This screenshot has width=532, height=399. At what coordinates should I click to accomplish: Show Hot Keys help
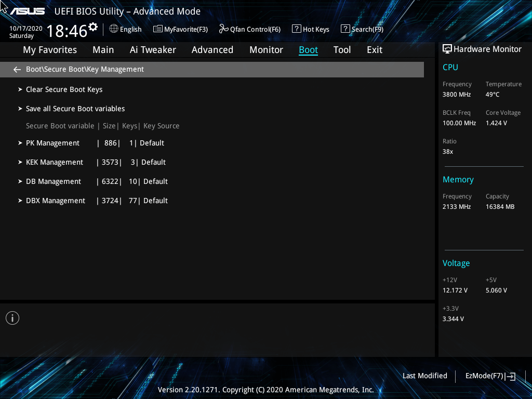coord(316,30)
